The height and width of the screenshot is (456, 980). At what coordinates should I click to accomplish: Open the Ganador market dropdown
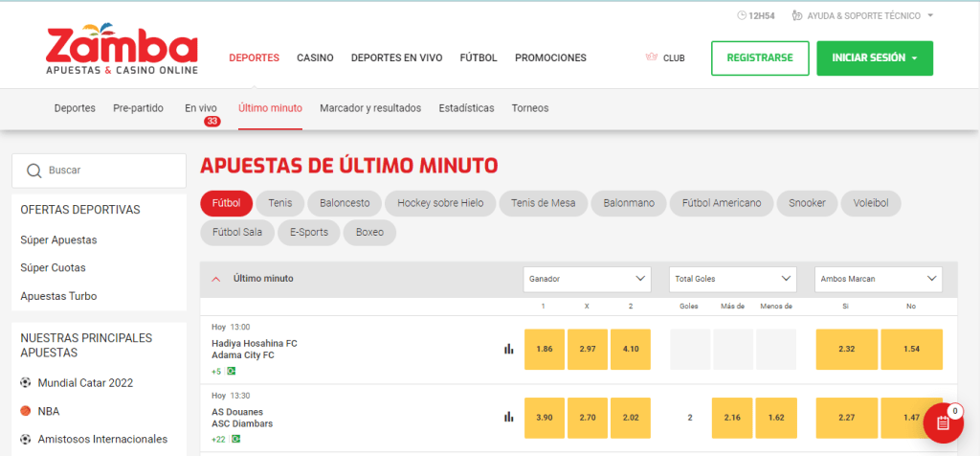click(587, 279)
